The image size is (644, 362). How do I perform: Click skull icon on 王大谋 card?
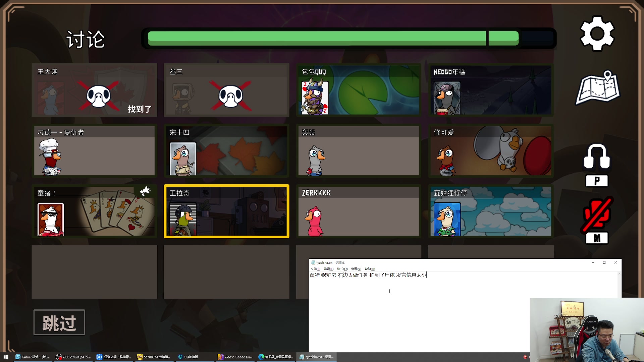tap(99, 97)
